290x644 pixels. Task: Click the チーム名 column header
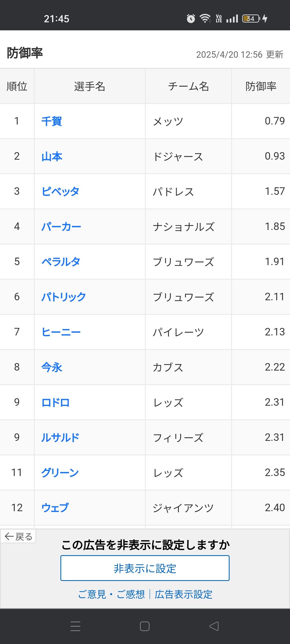[188, 86]
